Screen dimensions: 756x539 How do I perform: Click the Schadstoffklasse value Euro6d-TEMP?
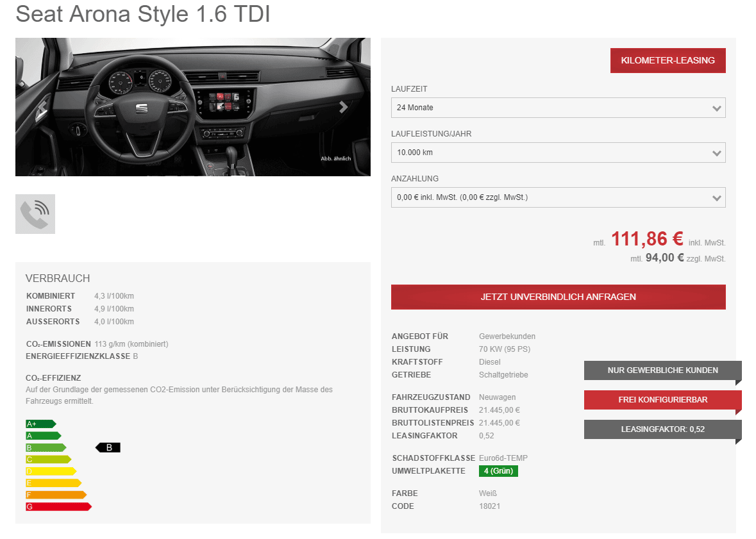[x=503, y=458]
